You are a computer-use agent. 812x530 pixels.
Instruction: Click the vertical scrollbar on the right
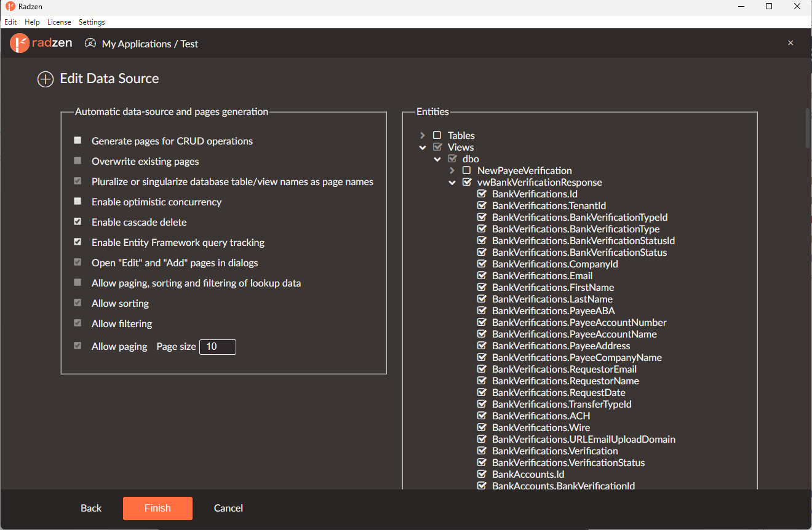808,129
